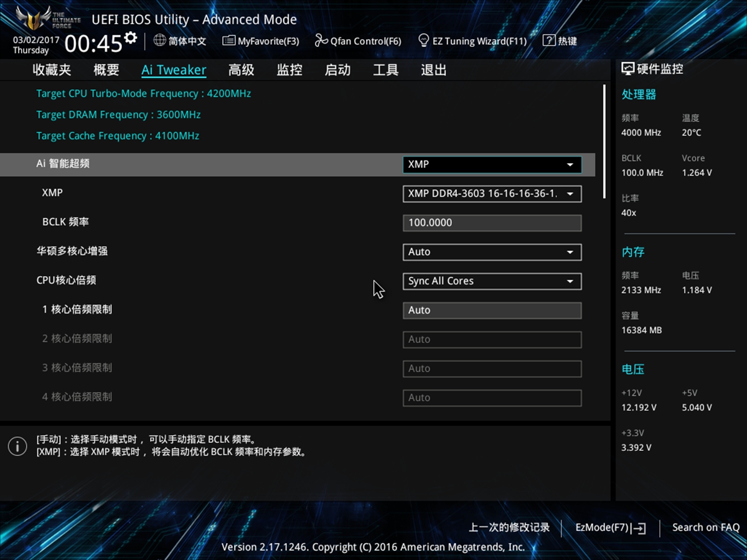Switch to the 监控 tab
The width and height of the screenshot is (747, 560).
289,70
